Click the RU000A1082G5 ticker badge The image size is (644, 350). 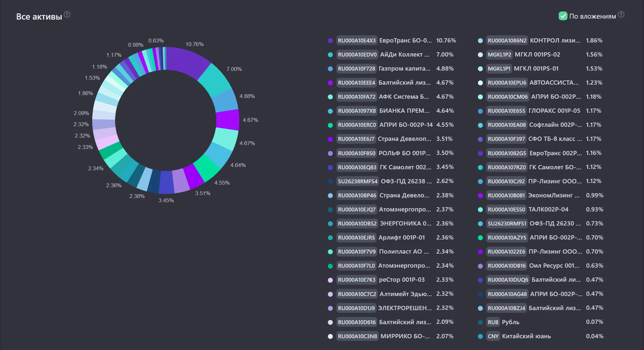(x=507, y=153)
